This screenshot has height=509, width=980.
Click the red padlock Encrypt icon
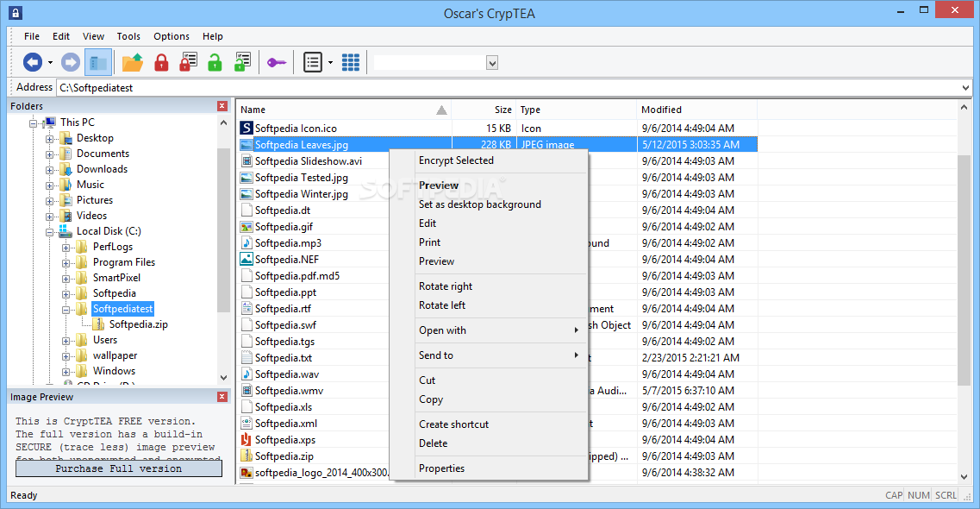coord(161,62)
